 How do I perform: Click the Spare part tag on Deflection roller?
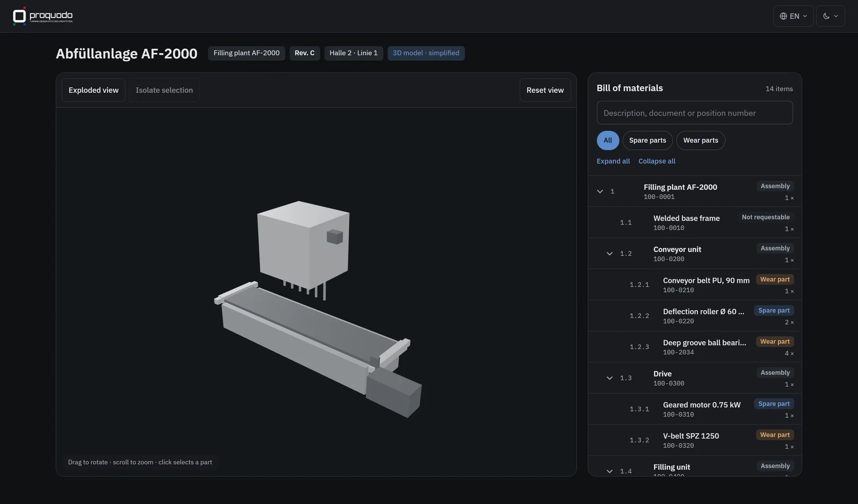click(774, 311)
